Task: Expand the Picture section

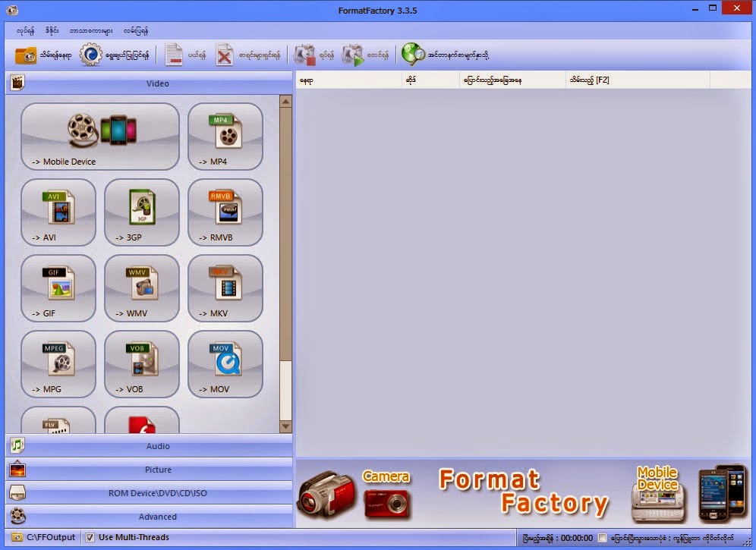Action: pos(149,470)
